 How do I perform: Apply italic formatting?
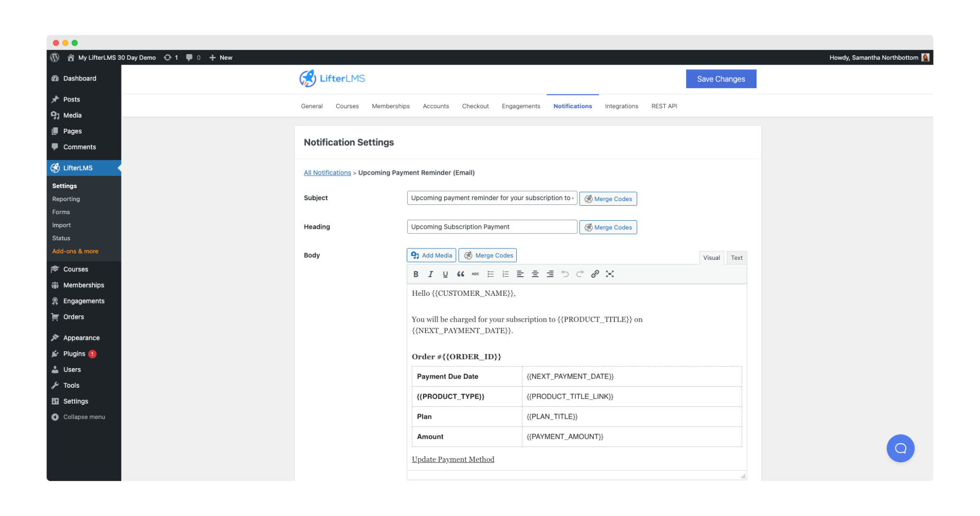click(430, 274)
